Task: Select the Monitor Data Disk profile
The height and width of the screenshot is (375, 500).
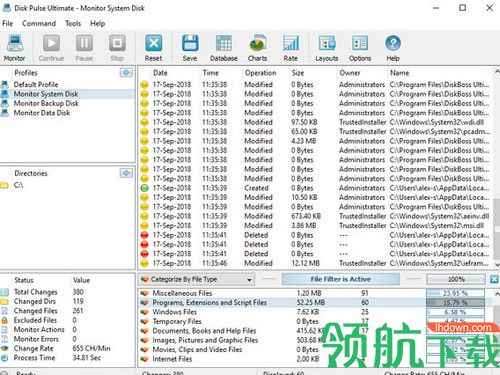Action: (x=42, y=113)
